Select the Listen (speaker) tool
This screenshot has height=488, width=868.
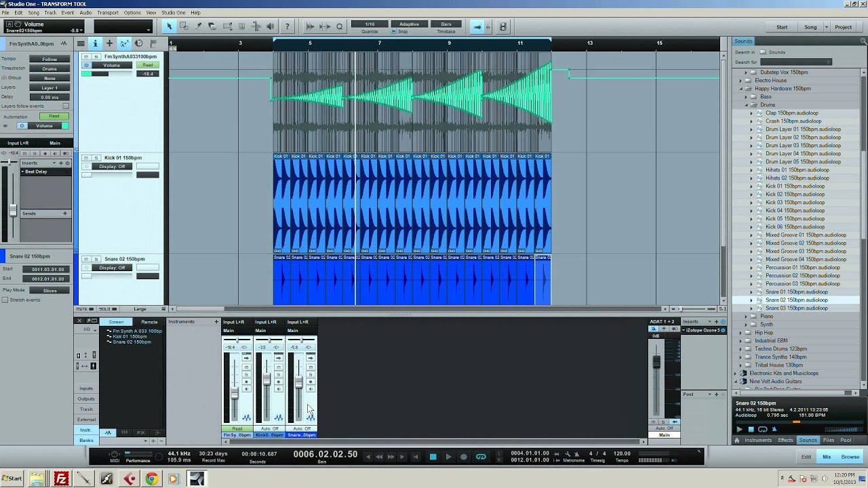[271, 26]
